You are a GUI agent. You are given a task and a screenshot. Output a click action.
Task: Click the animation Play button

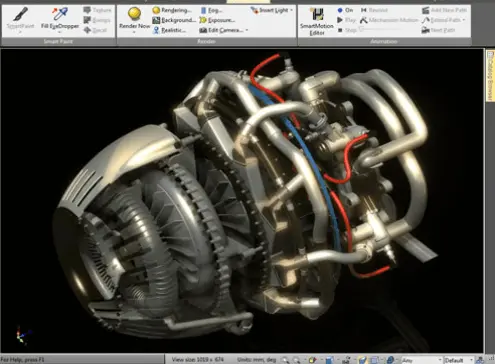346,20
